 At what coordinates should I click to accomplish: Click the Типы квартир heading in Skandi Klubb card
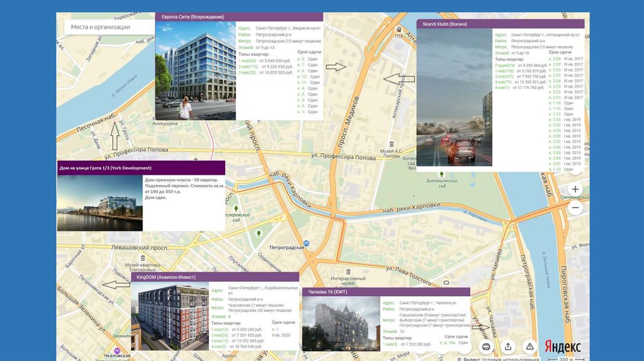coord(509,60)
